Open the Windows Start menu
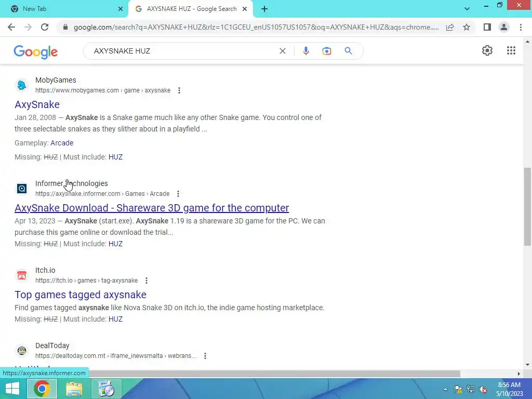Screen dimensions: 532x399 (12, 389)
